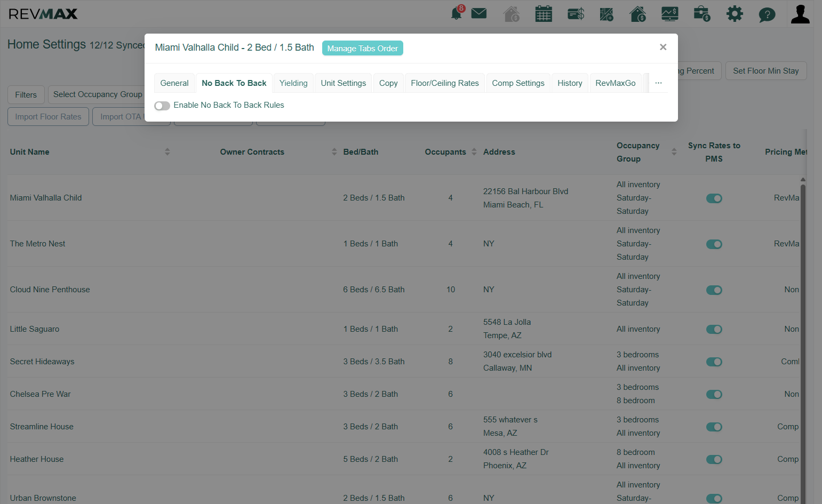Expand the tabs overflow ellipsis menu
Screen dimensions: 822x504
point(659,83)
